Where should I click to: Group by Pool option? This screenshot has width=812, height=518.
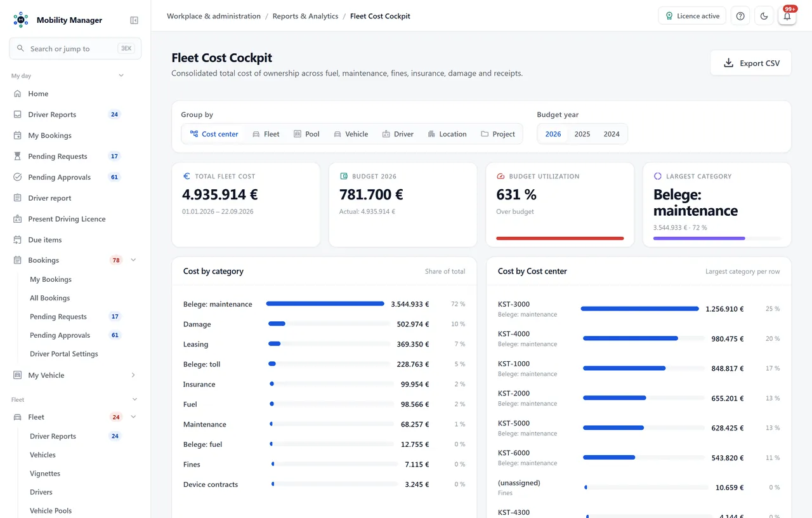[x=306, y=134]
